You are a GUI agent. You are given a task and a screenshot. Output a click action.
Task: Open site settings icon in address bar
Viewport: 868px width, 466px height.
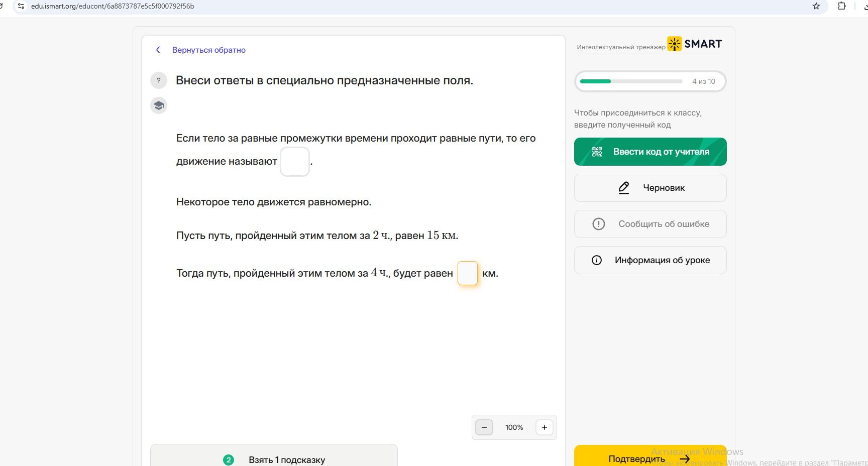click(x=21, y=6)
